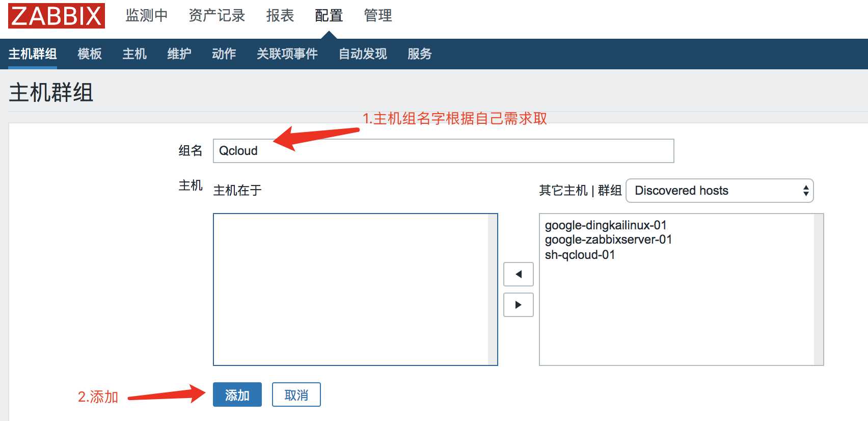Expand the Discovered hosts group dropdown
Screen dimensions: 868x421
tap(719, 191)
